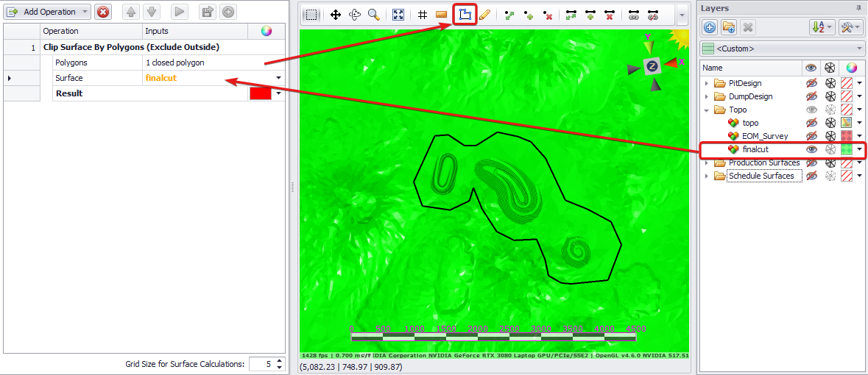
Task: Delete the selected operation with red X
Action: click(x=103, y=12)
